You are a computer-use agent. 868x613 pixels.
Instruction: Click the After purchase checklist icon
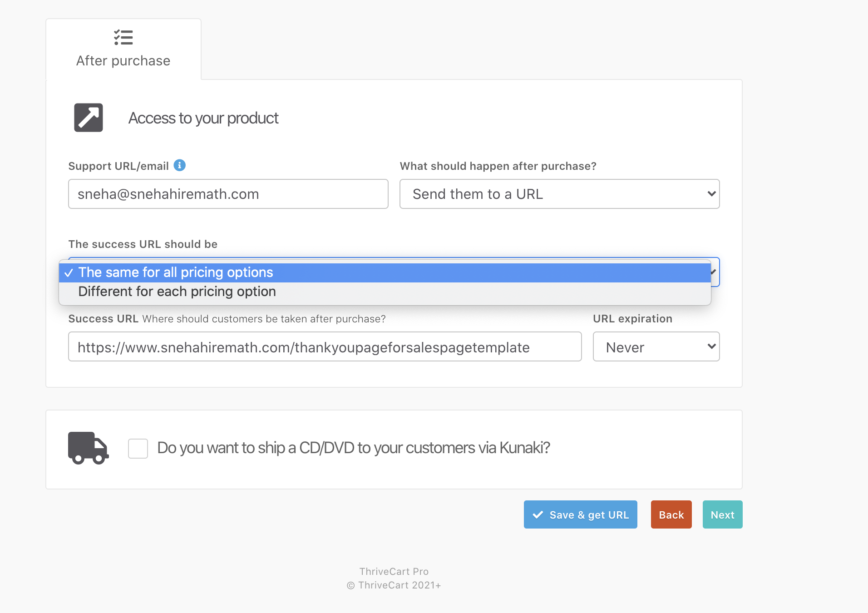(x=123, y=37)
